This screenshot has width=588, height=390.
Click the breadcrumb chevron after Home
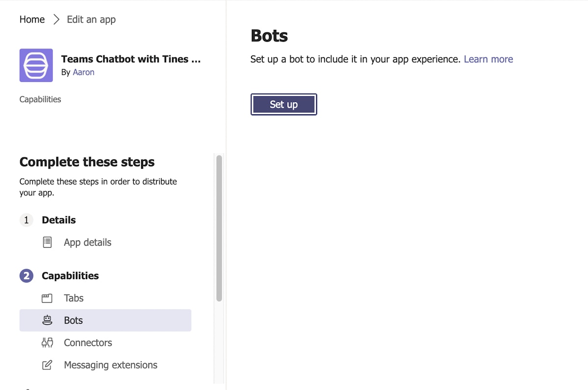[x=56, y=20]
